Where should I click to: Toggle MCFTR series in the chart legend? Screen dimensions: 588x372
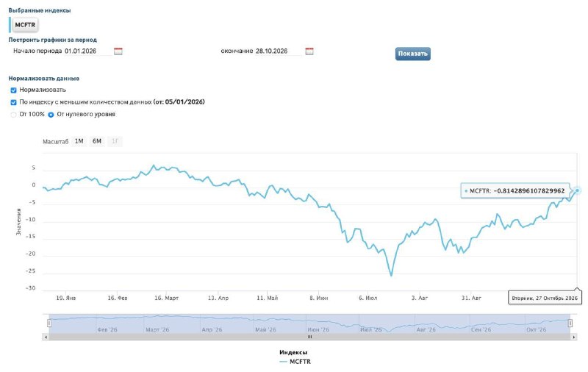click(x=295, y=362)
